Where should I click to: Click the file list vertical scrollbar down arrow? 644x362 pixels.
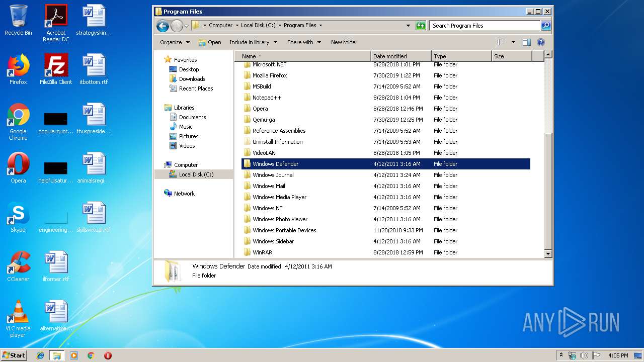click(x=548, y=254)
